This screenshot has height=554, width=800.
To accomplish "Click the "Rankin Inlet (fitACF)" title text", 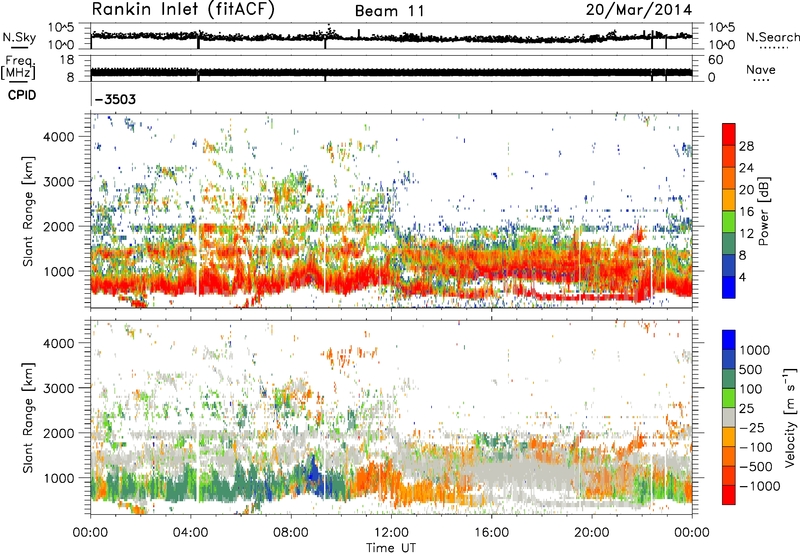I will 183,10.
